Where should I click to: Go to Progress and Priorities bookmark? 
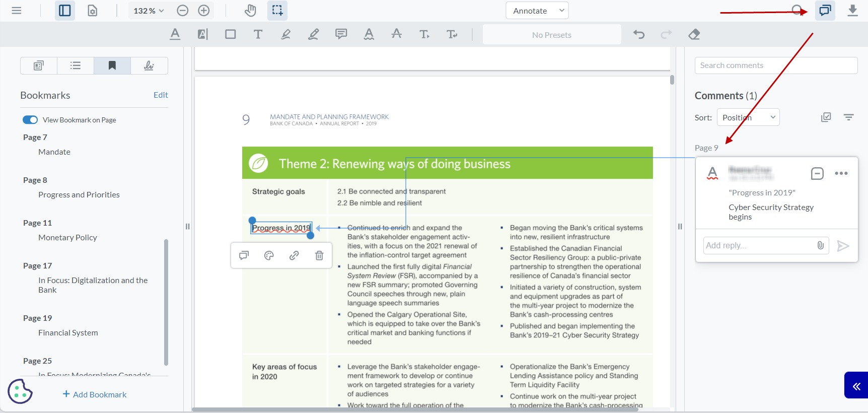point(79,195)
